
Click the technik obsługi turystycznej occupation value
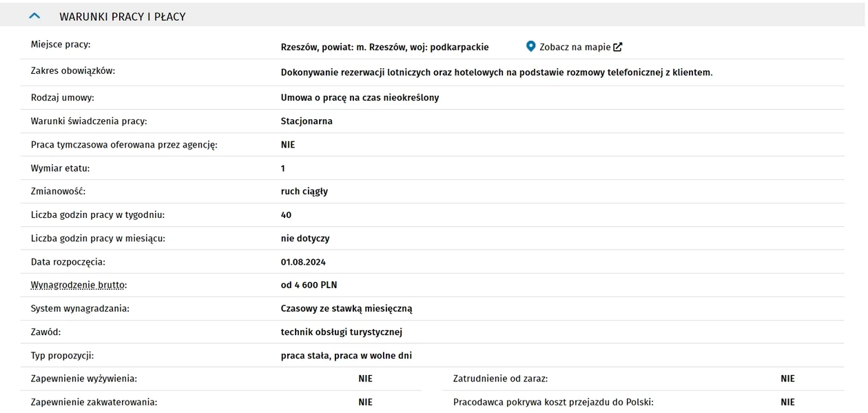coord(342,332)
